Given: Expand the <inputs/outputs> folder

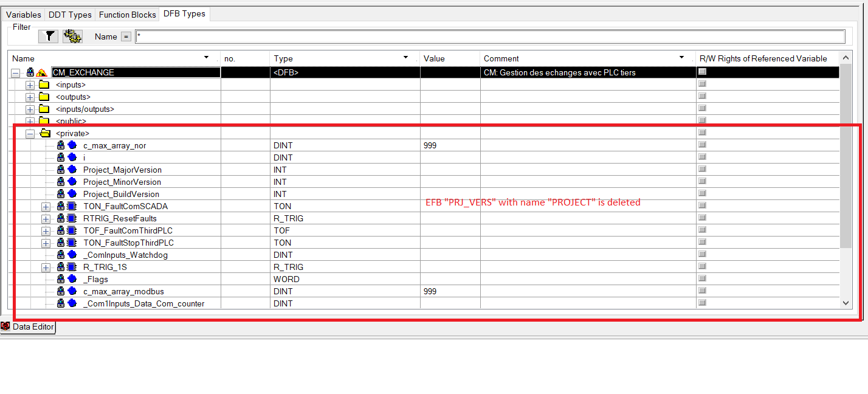Looking at the screenshot, I should [x=30, y=109].
